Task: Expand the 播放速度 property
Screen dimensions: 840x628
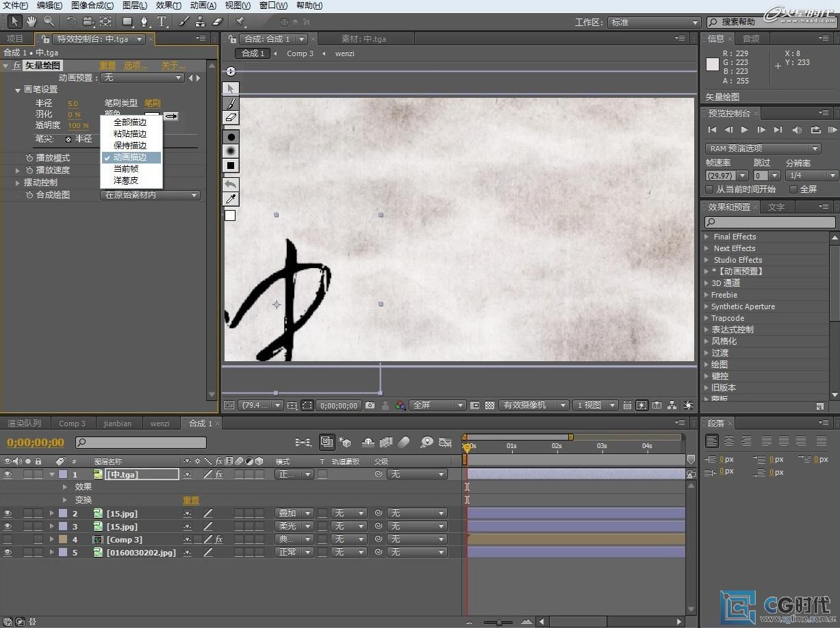Action: (18, 170)
